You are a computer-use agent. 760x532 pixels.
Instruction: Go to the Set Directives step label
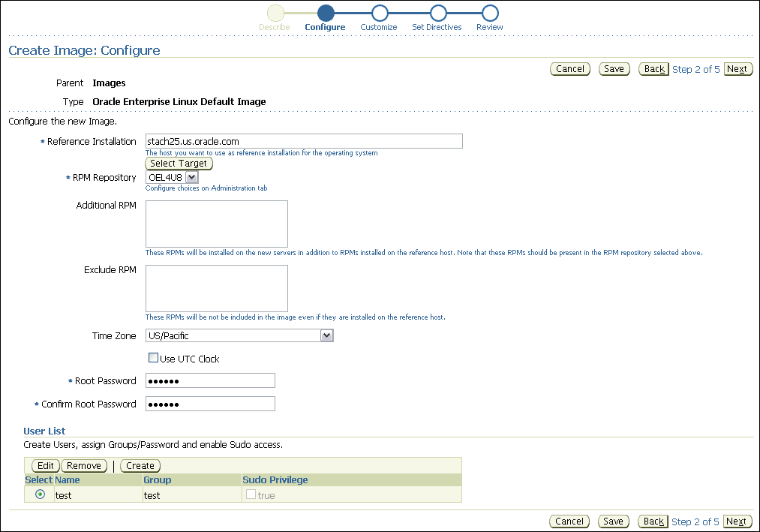pyautogui.click(x=437, y=27)
